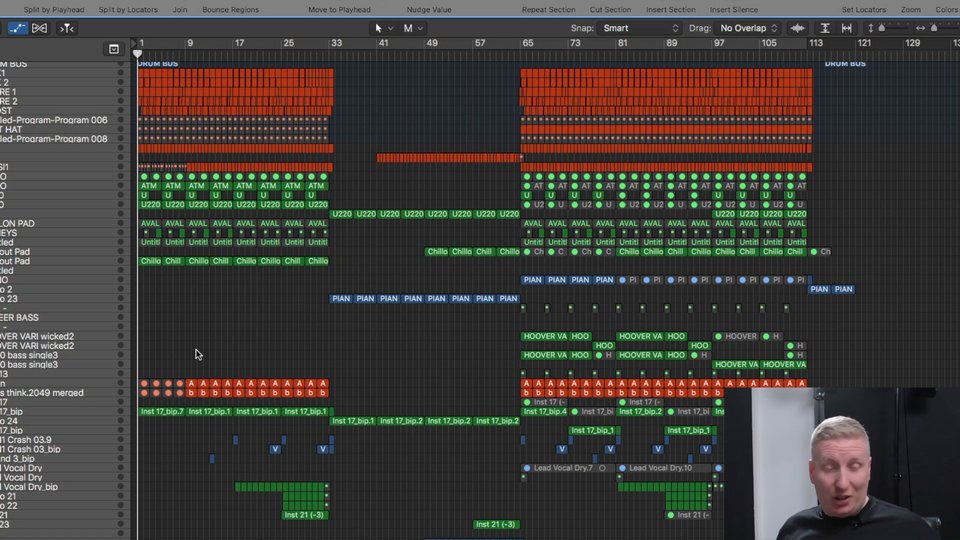Image resolution: width=960 pixels, height=540 pixels.
Task: Open the Snap Smart dropdown
Action: tap(640, 28)
